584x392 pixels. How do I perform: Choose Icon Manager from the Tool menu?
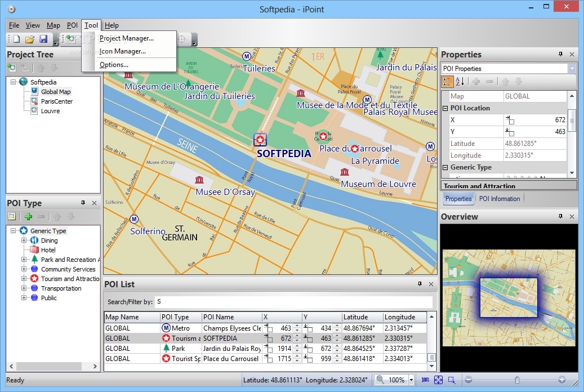[122, 51]
